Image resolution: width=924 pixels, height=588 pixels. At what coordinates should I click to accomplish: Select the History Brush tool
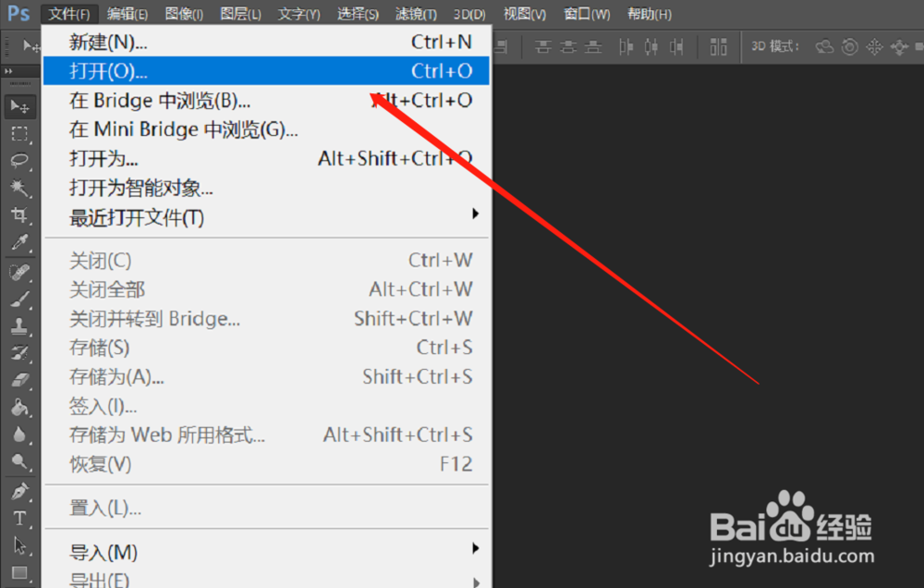[19, 353]
